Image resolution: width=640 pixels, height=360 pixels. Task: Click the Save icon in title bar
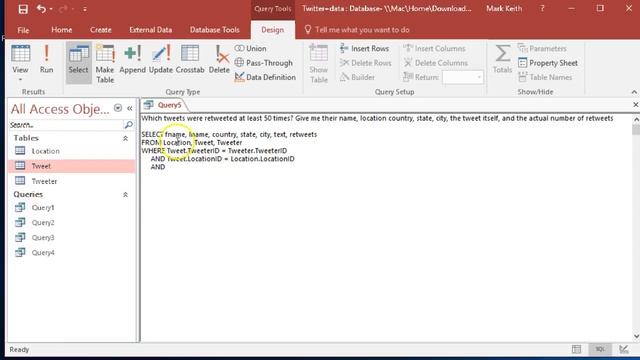pyautogui.click(x=23, y=9)
